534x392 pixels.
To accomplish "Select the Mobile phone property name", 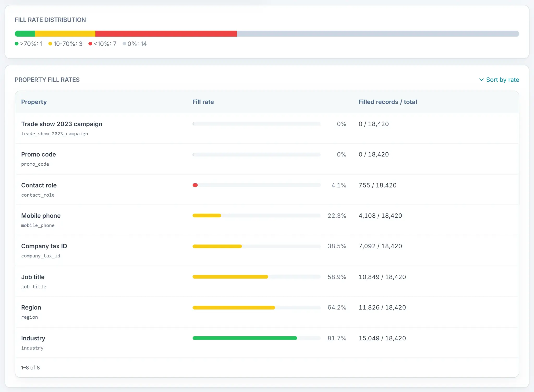I will click(x=41, y=216).
